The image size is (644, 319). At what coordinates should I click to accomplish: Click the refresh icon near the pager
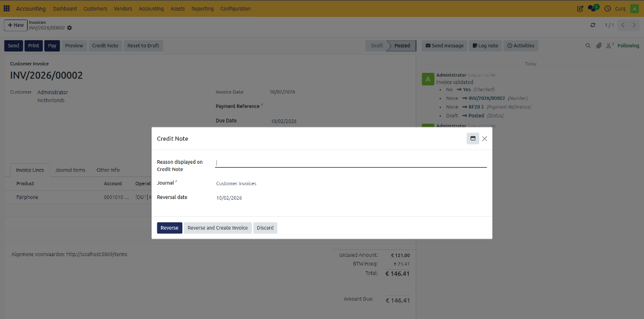coord(592,25)
